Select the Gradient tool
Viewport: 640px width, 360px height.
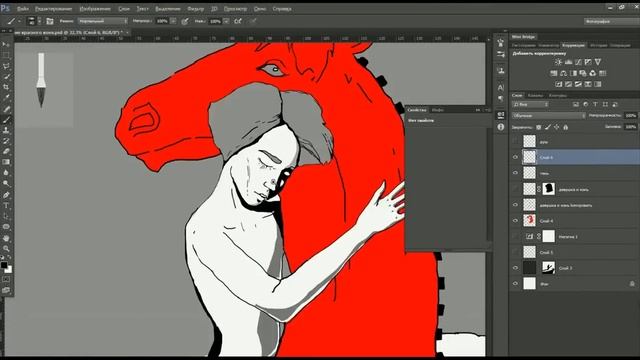point(6,162)
